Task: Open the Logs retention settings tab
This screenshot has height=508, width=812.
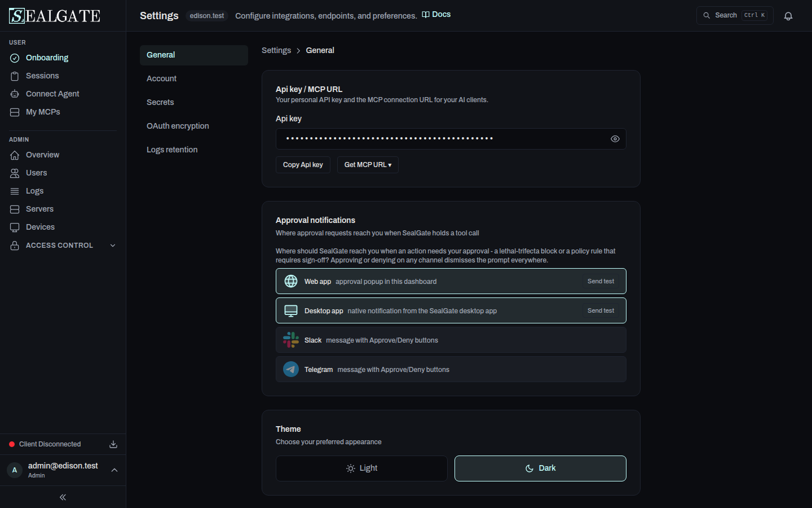Action: click(194, 150)
